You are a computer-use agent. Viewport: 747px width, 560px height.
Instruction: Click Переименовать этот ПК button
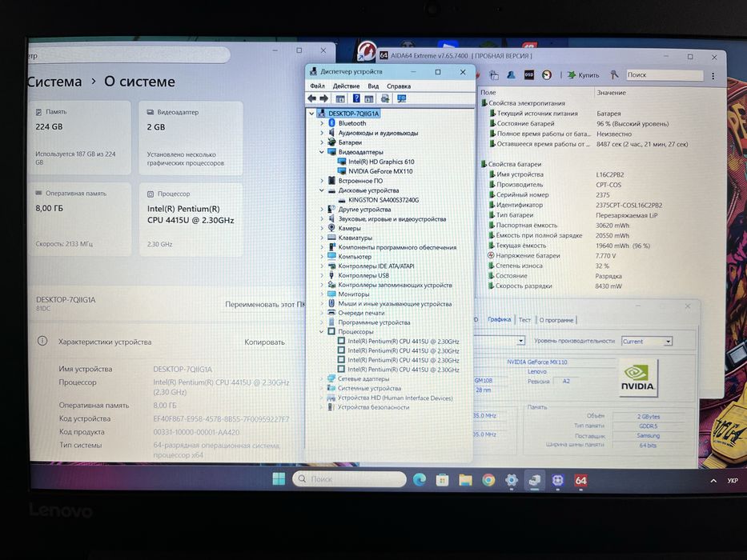pyautogui.click(x=265, y=304)
